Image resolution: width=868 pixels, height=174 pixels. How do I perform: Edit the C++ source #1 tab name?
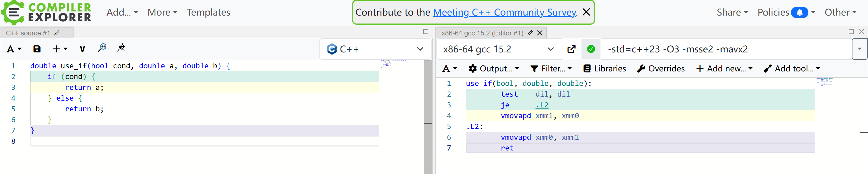coord(57,33)
